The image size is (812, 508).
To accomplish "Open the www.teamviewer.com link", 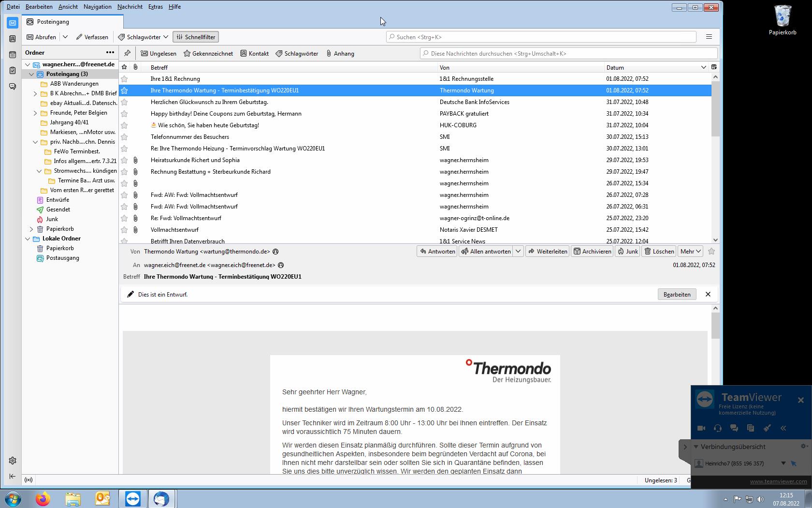I will tap(778, 481).
